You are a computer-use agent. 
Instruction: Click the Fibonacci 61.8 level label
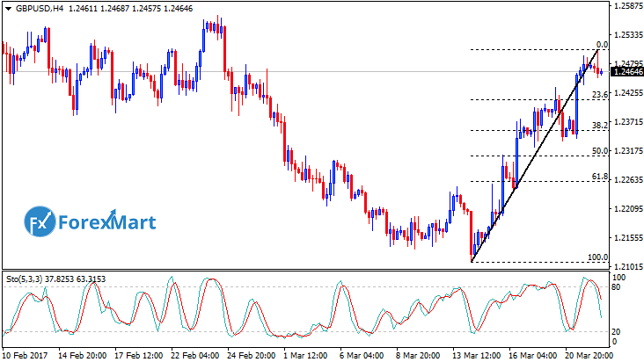click(x=600, y=177)
